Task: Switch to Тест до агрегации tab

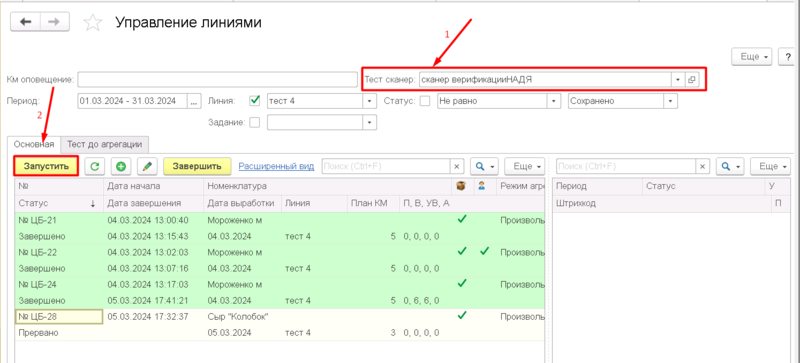Action: pos(105,144)
